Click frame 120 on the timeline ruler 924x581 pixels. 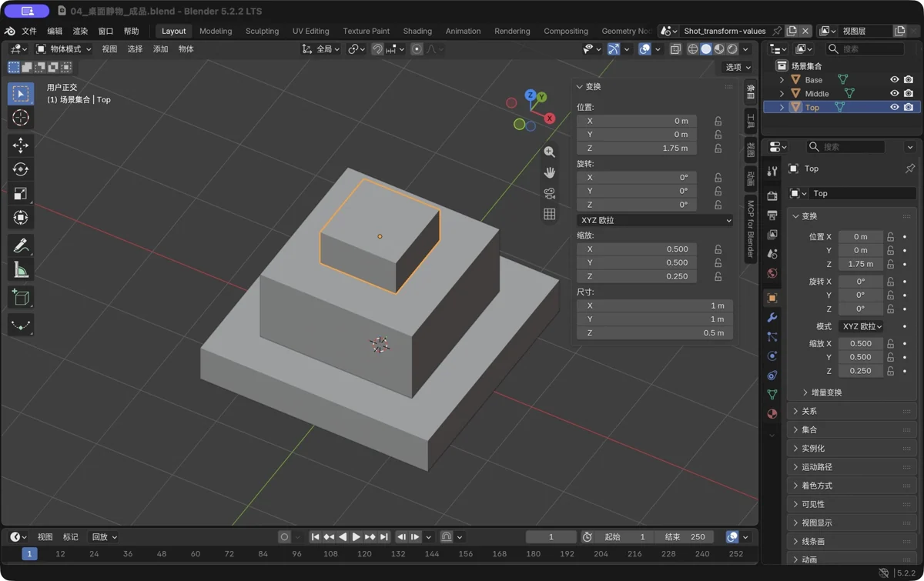[364, 554]
